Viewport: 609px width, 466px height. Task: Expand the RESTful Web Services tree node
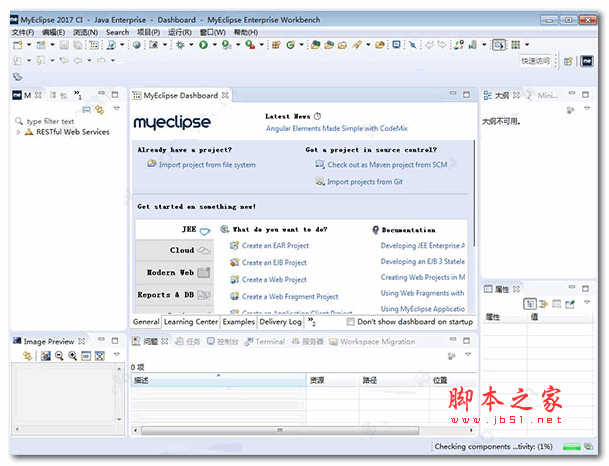[x=18, y=132]
